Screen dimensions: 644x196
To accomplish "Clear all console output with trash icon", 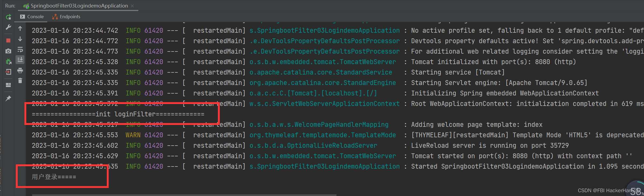I will 20,81.
